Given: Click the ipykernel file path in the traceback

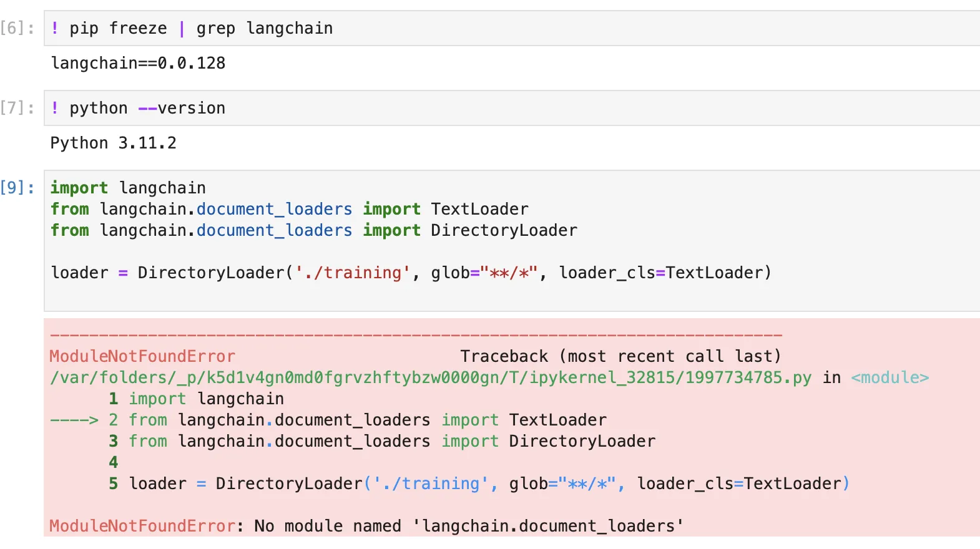Looking at the screenshot, I should pyautogui.click(x=431, y=377).
